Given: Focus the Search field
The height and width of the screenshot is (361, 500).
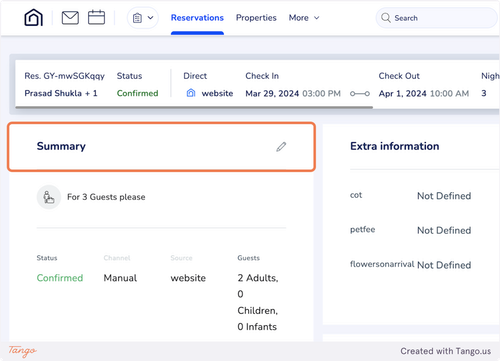Looking at the screenshot, I should pos(437,18).
